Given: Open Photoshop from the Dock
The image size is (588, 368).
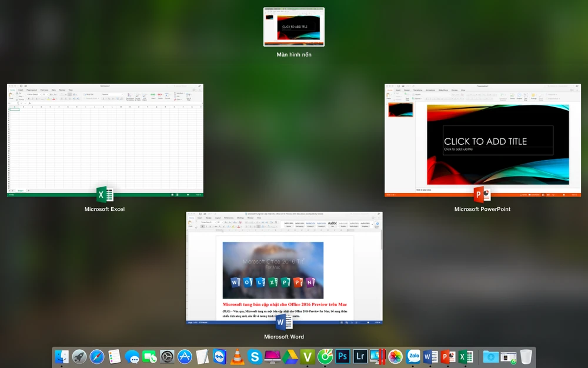Looking at the screenshot, I should [x=342, y=356].
